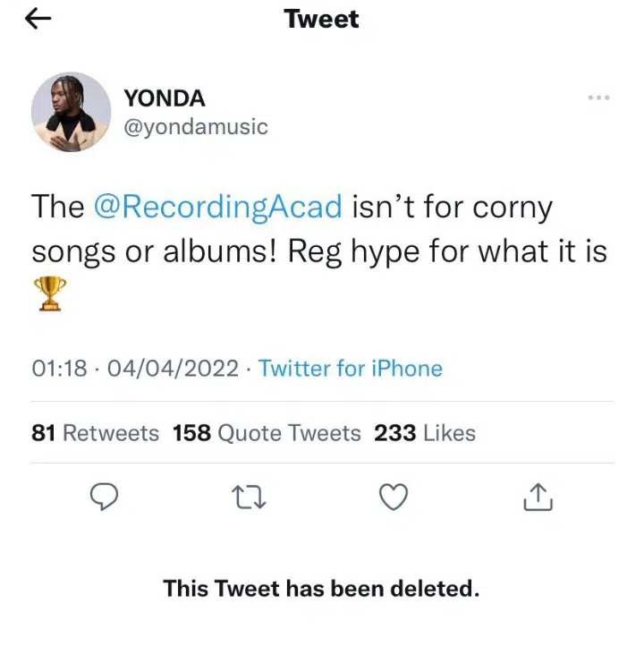View the 81 Retweets list

point(95,433)
